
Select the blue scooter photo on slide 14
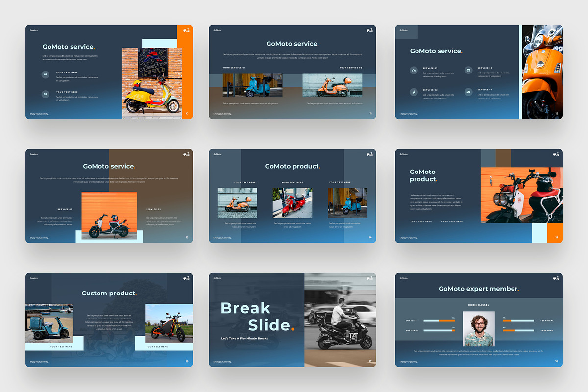click(x=348, y=203)
